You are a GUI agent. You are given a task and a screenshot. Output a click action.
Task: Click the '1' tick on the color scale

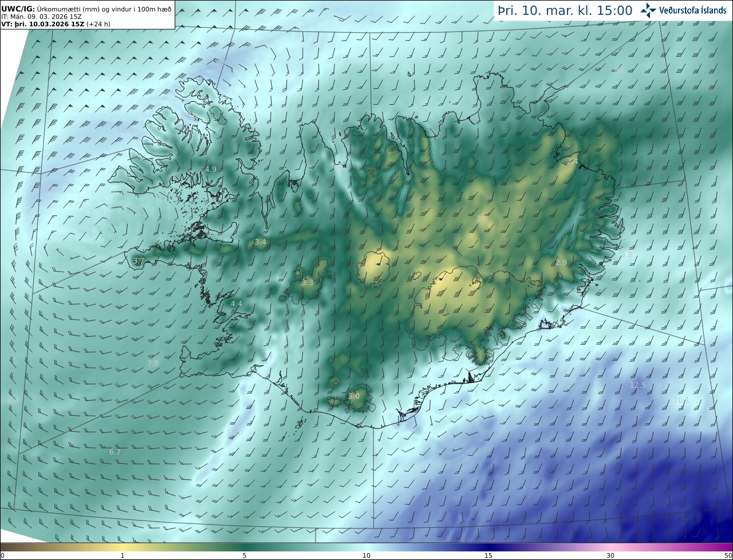[x=123, y=555]
